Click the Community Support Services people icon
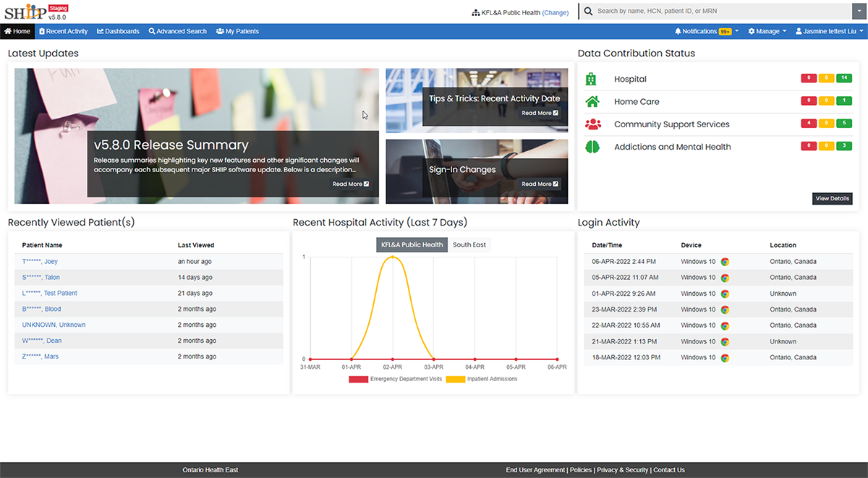Screen dimensions: 868x478 coord(593,124)
